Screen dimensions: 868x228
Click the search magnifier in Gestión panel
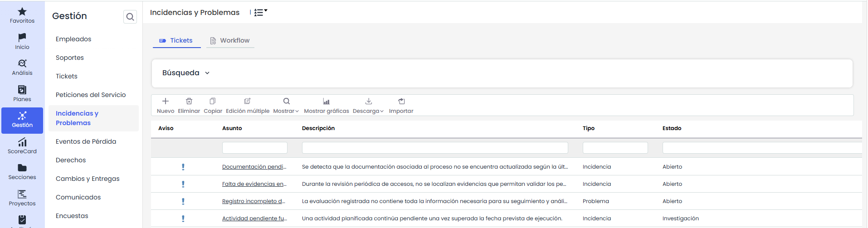click(x=130, y=17)
